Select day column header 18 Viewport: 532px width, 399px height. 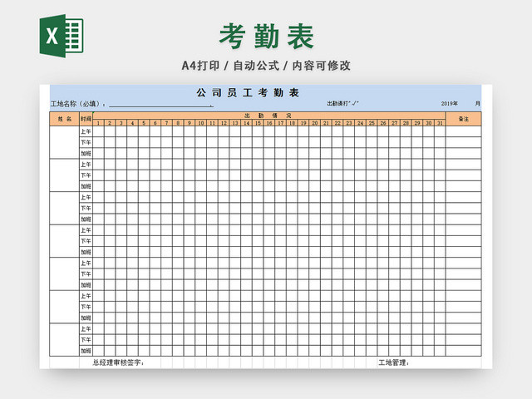292,123
